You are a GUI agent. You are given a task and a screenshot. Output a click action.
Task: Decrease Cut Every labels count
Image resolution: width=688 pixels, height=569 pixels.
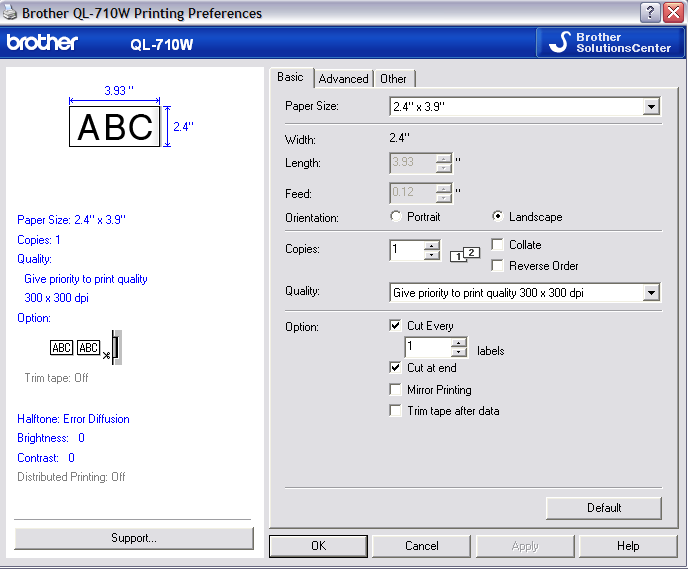(x=459, y=352)
